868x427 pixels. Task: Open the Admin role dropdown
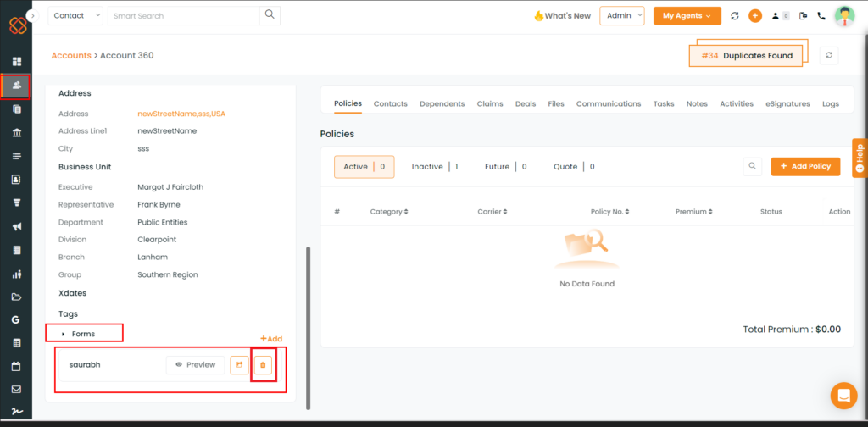coord(622,15)
